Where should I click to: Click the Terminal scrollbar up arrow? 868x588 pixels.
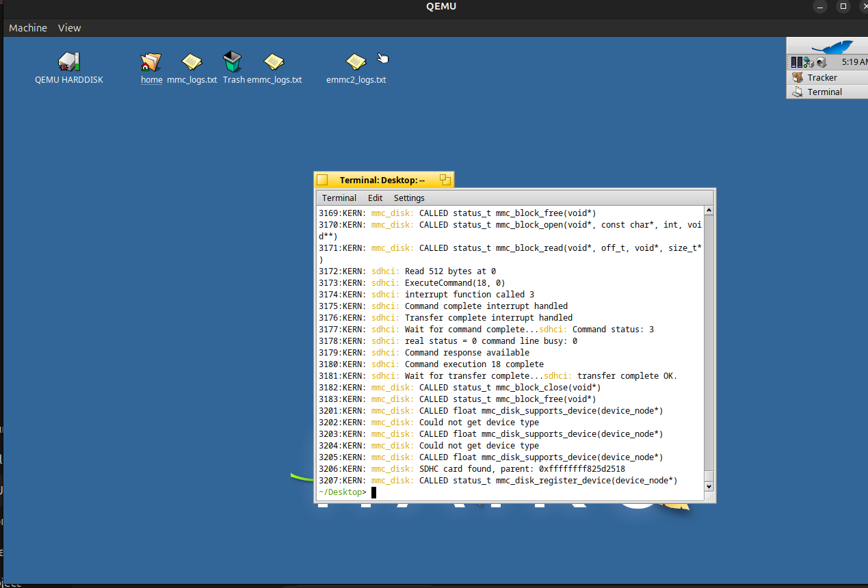[709, 211]
